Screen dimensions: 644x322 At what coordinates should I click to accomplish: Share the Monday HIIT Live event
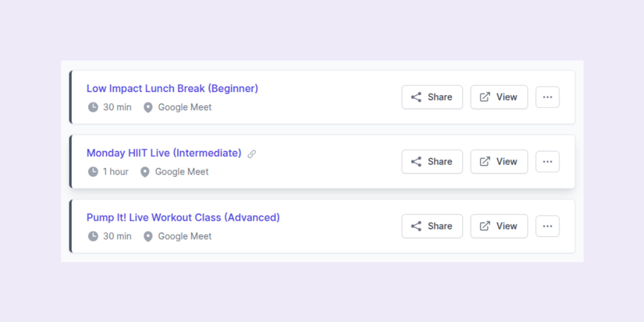click(x=432, y=161)
